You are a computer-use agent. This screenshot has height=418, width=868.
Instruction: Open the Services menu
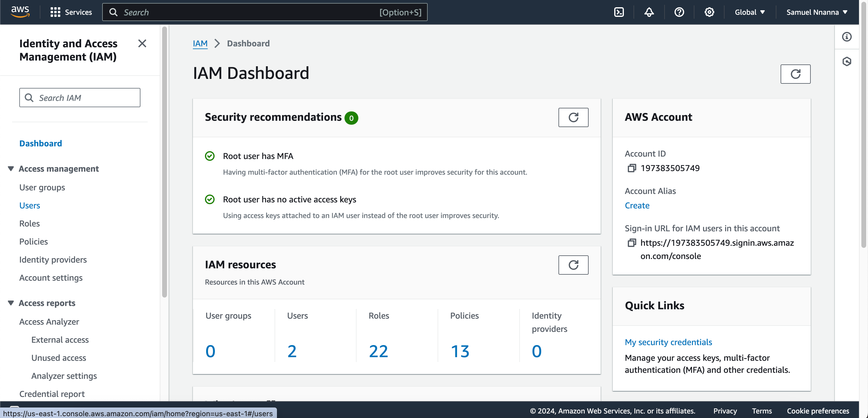71,12
